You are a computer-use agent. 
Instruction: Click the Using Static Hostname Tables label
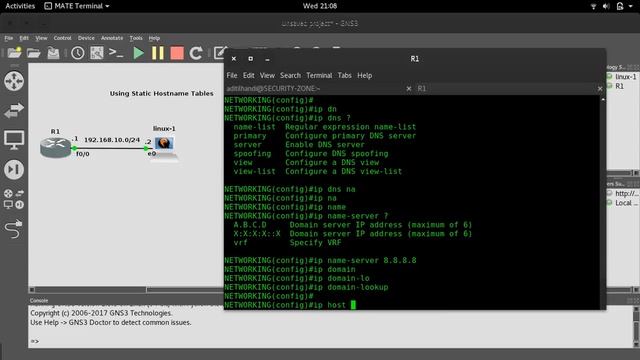tap(162, 93)
